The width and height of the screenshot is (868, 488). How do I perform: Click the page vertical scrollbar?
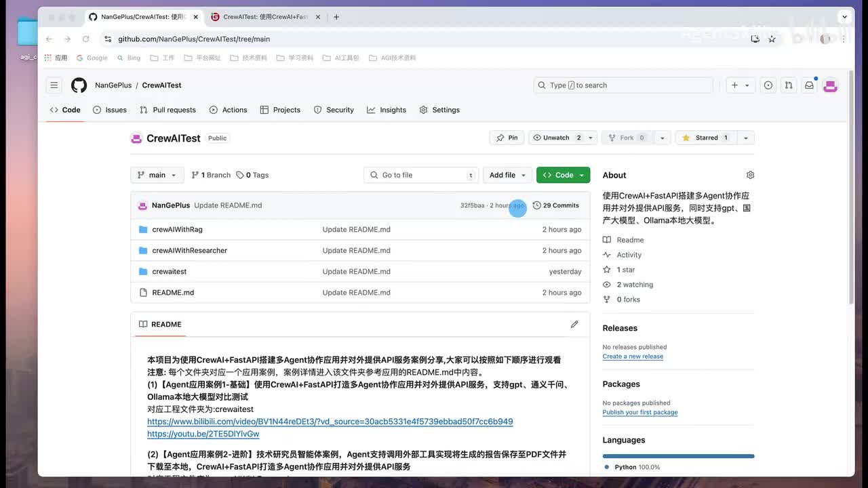852,186
